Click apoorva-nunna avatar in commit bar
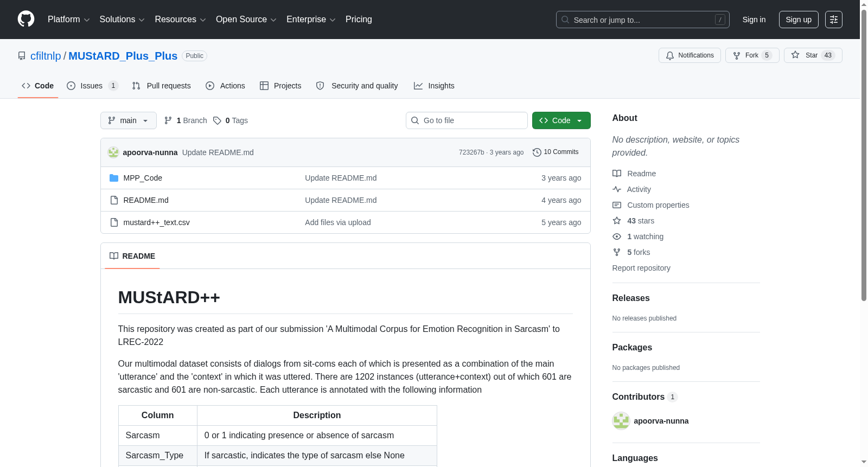The width and height of the screenshot is (868, 467). point(113,152)
